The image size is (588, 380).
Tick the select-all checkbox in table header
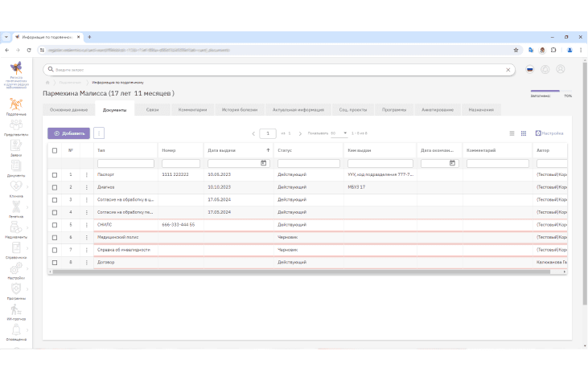point(55,150)
